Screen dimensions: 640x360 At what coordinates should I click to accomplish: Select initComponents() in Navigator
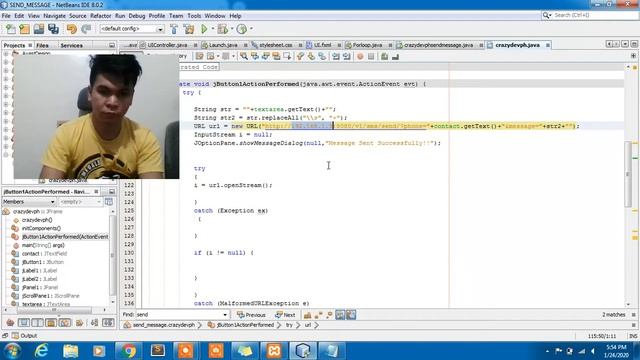pos(41,228)
